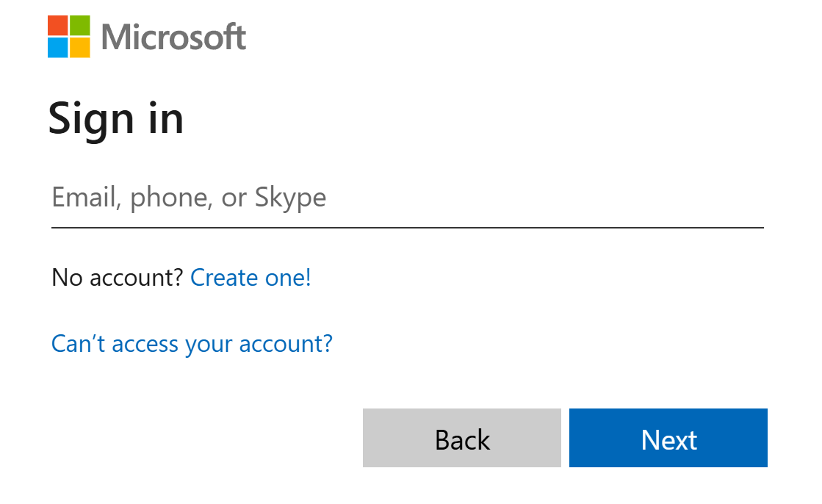Select the gray Back button
The image size is (822, 504).
(x=461, y=438)
